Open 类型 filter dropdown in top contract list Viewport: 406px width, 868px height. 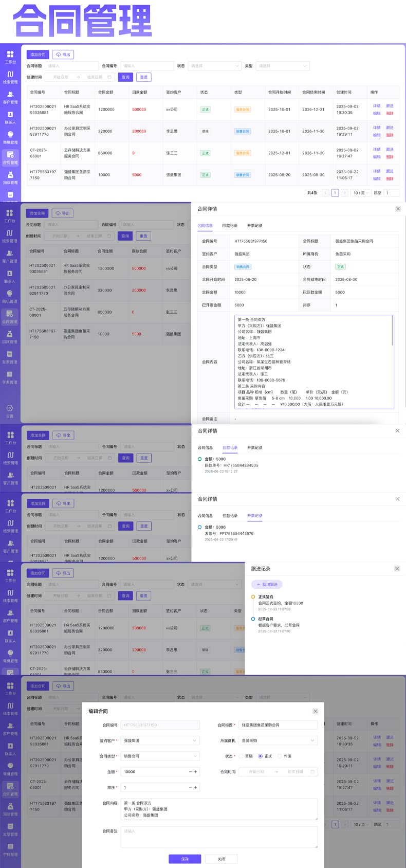tap(283, 66)
